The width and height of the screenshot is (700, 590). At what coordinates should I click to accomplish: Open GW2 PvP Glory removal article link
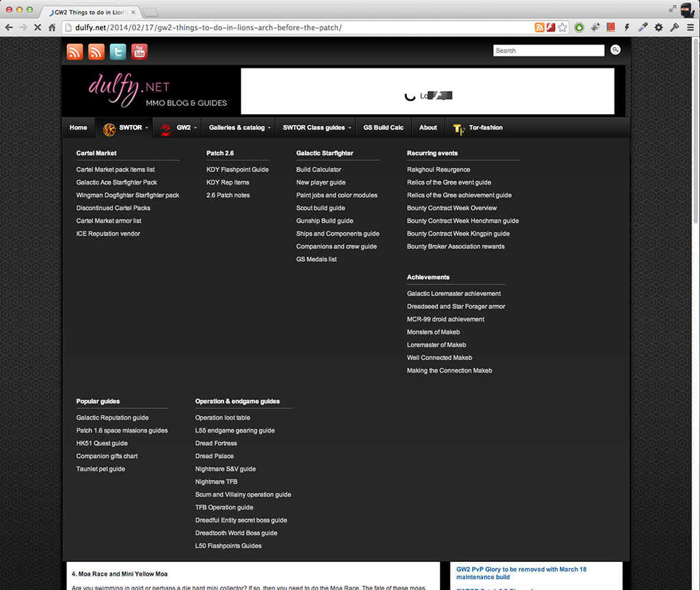pos(521,573)
